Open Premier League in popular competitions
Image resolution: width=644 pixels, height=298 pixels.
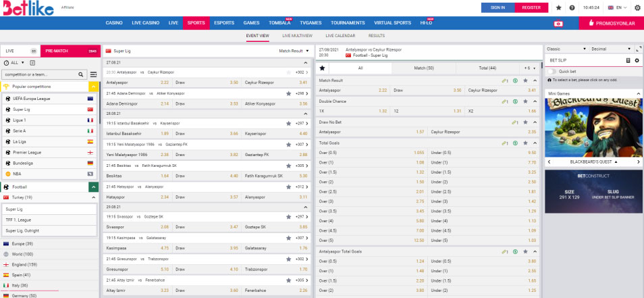pos(49,153)
